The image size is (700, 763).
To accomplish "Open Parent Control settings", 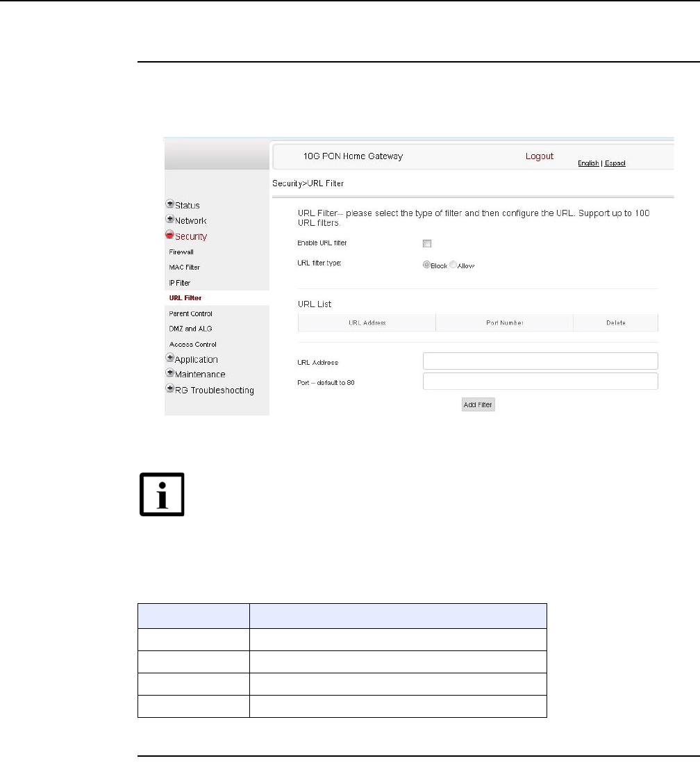I will point(191,314).
